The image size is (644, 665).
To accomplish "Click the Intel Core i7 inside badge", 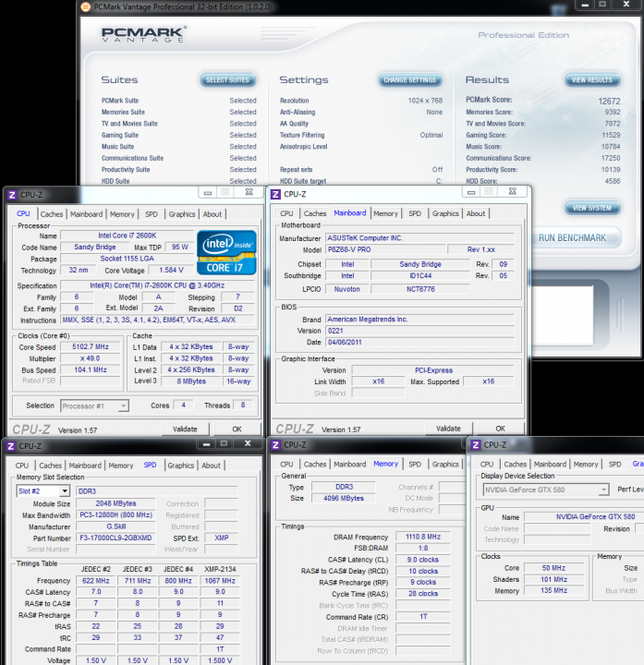I will tap(226, 253).
